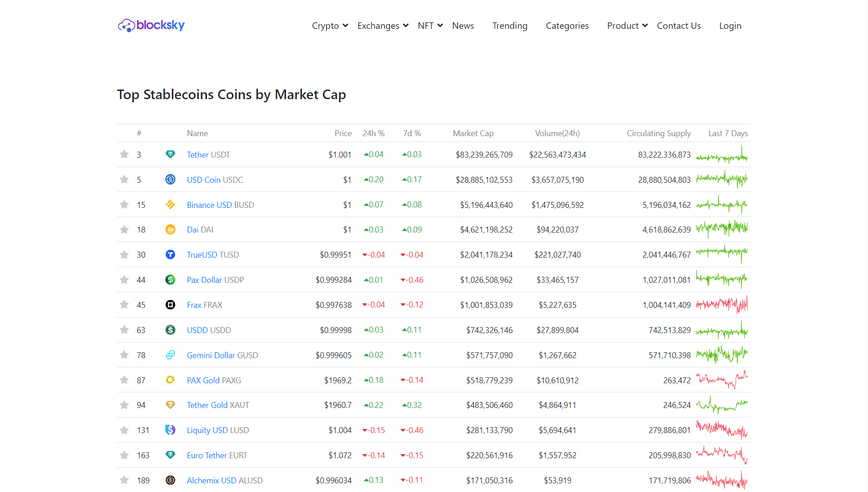This screenshot has width=868, height=492.
Task: Toggle the TrueUSD watchlist star
Action: pos(124,254)
